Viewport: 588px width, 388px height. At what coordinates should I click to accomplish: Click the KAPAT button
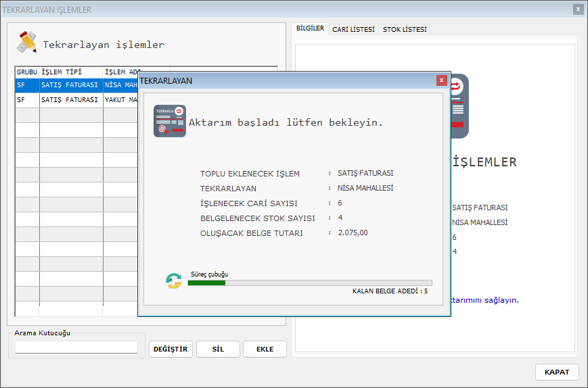tap(557, 372)
